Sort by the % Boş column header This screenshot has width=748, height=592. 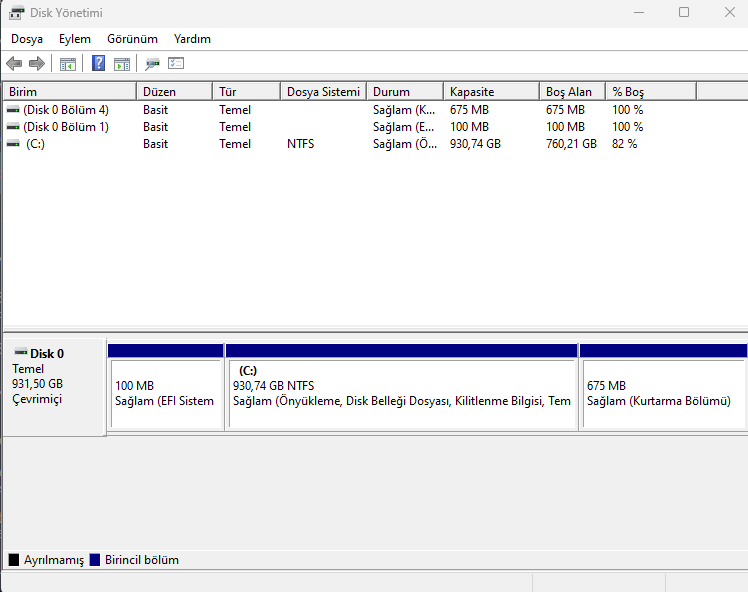click(651, 92)
